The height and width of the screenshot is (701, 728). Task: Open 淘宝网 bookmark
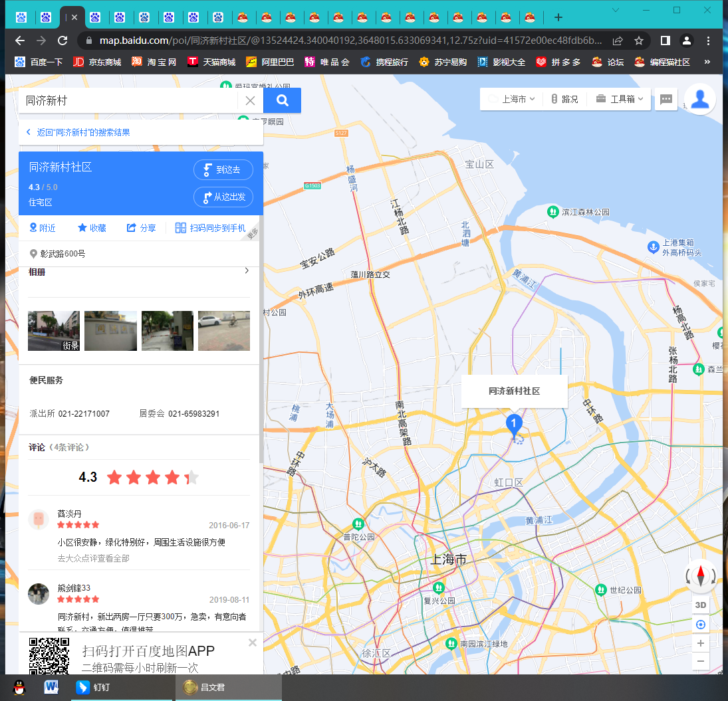tap(154, 62)
